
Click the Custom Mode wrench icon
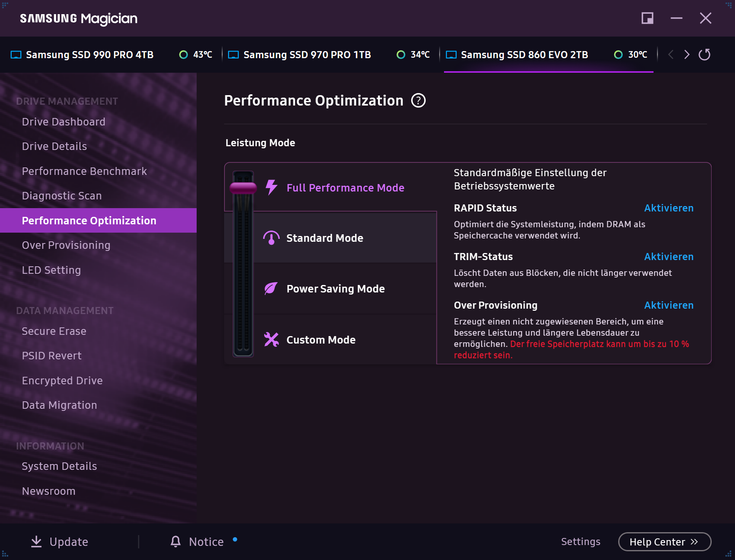[x=271, y=339]
